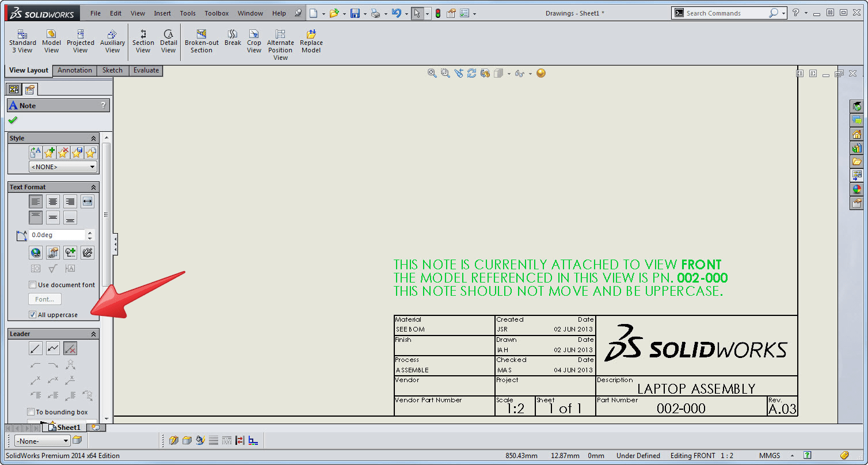Collapse the Text Format section

(93, 187)
